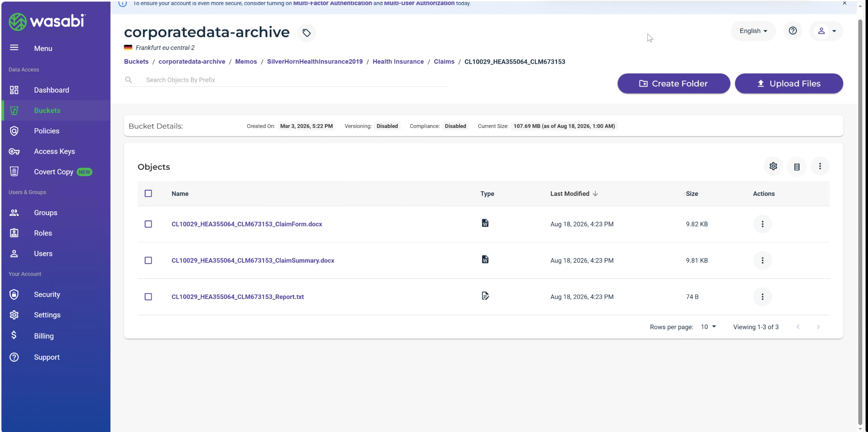Open actions menu for ClaimSummary.docx
This screenshot has height=432, width=868.
(x=762, y=260)
